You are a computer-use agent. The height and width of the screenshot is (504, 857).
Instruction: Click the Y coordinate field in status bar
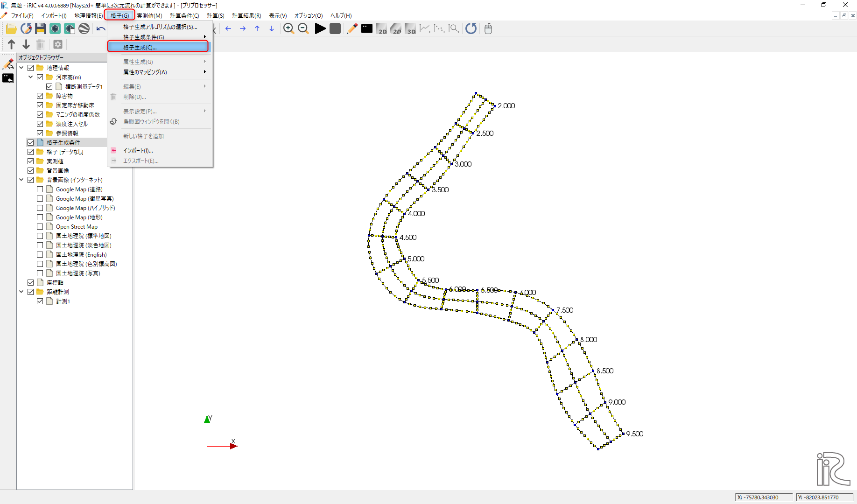pos(824,497)
